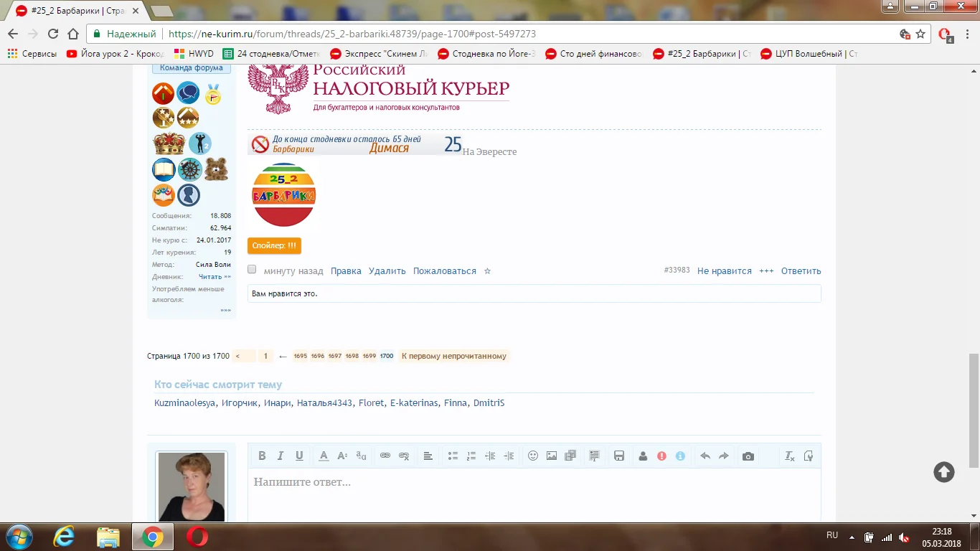
Task: Open DmitriS's profile from viewers list
Action: (489, 403)
